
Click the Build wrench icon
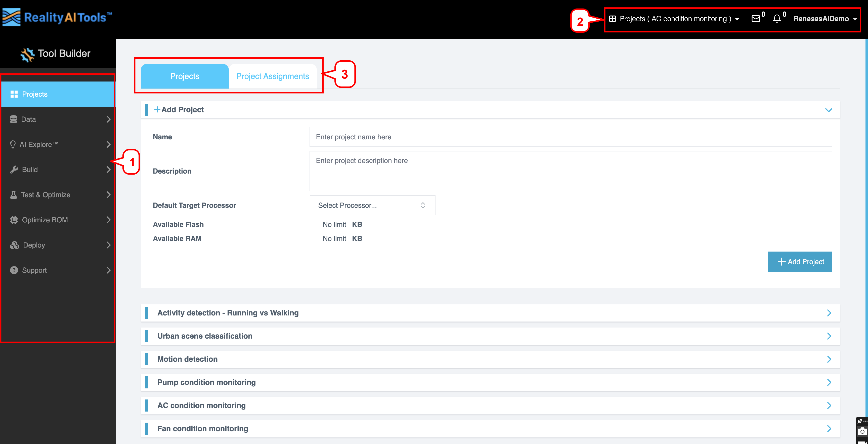[x=14, y=169]
